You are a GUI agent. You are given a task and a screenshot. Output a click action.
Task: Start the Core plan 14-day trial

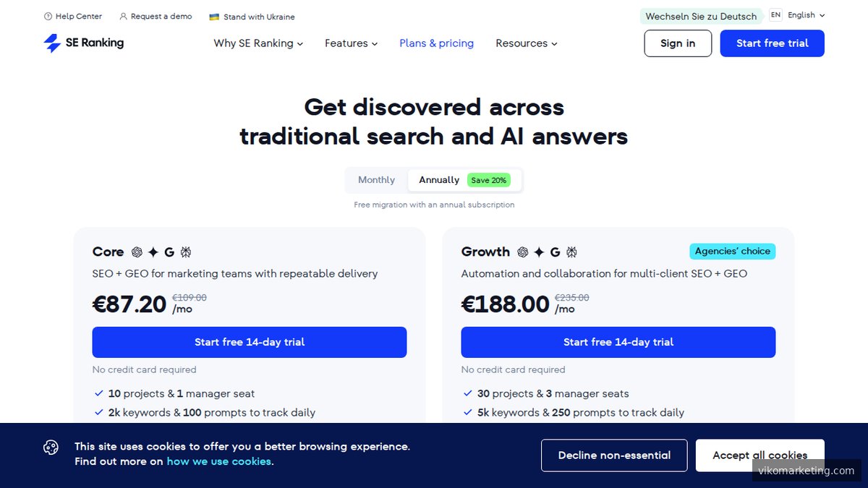[250, 342]
